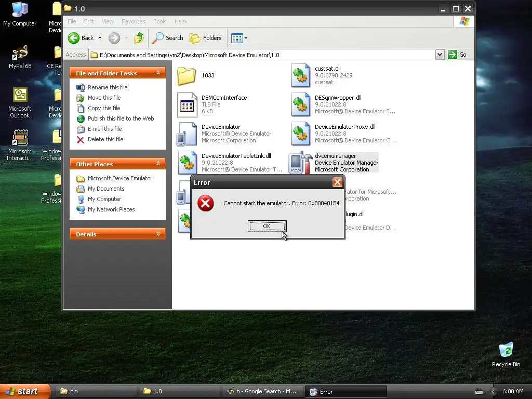Click the Error taskbar button
532x399 pixels.
pyautogui.click(x=345, y=392)
